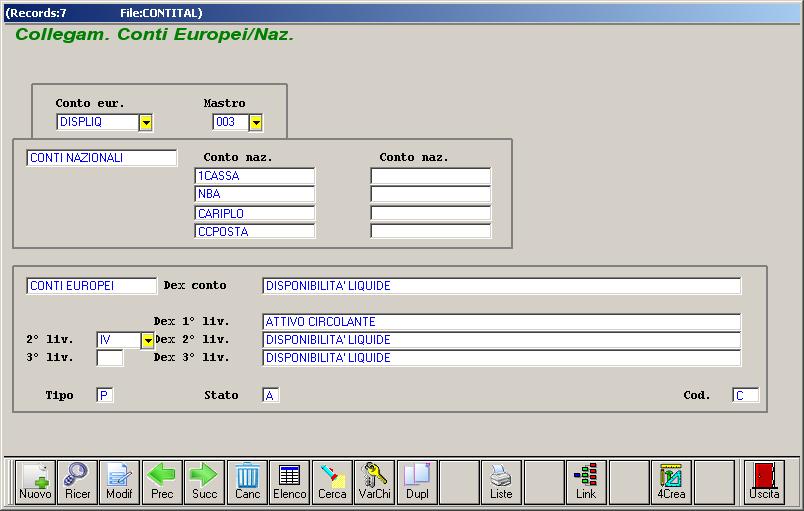Click the Stato field showing A
The height and width of the screenshot is (511, 804).
click(270, 395)
